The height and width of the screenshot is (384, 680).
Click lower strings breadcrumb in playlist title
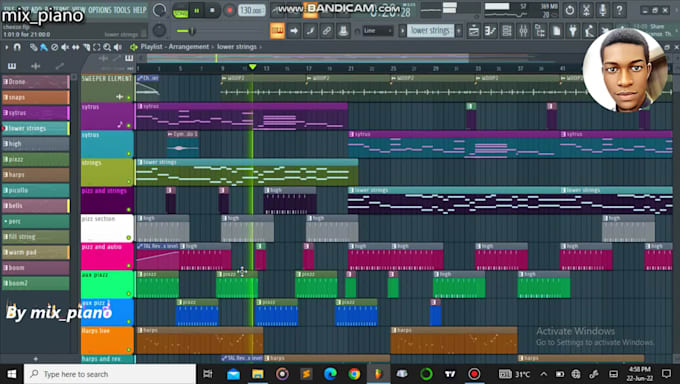click(x=237, y=47)
